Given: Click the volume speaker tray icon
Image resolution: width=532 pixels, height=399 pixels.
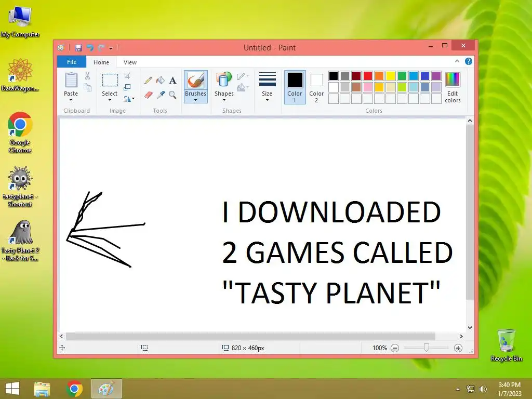Looking at the screenshot, I should coord(483,389).
